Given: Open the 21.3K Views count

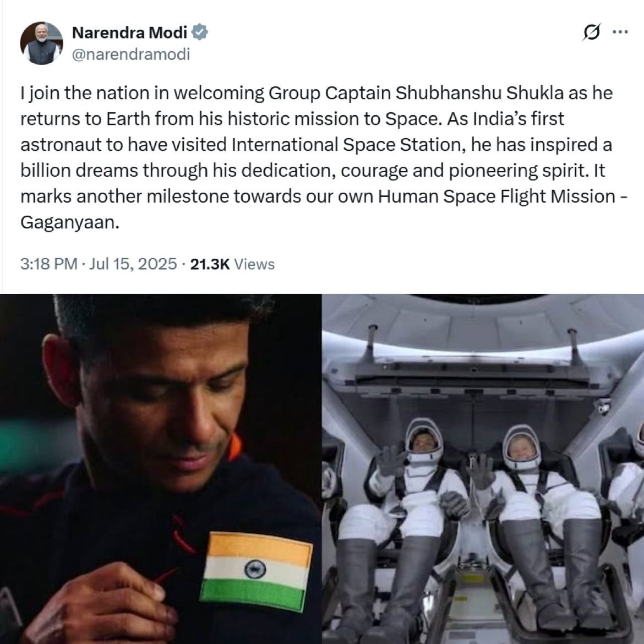Looking at the screenshot, I should [x=232, y=264].
